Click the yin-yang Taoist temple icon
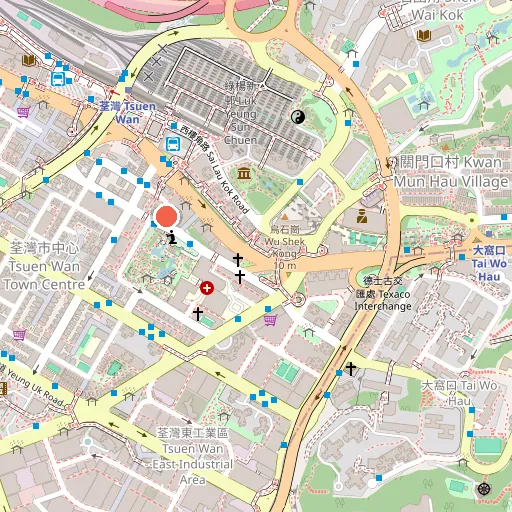Viewport: 512px width, 512px height. point(298,117)
